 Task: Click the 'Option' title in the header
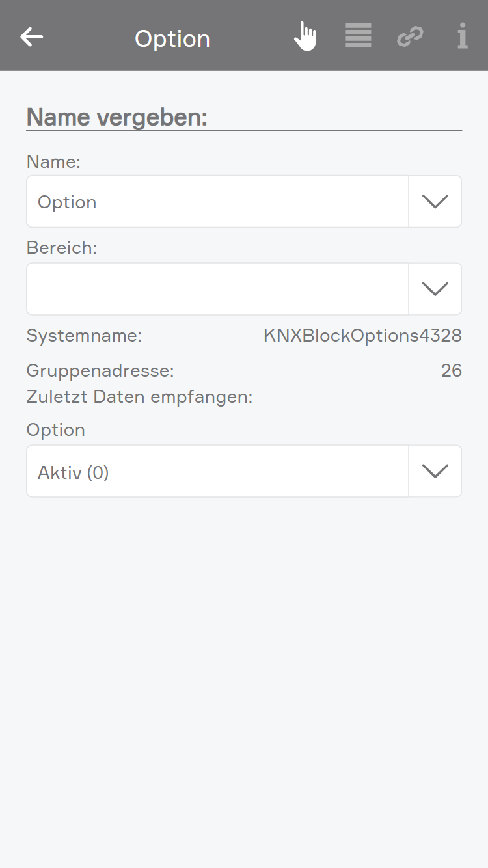172,39
